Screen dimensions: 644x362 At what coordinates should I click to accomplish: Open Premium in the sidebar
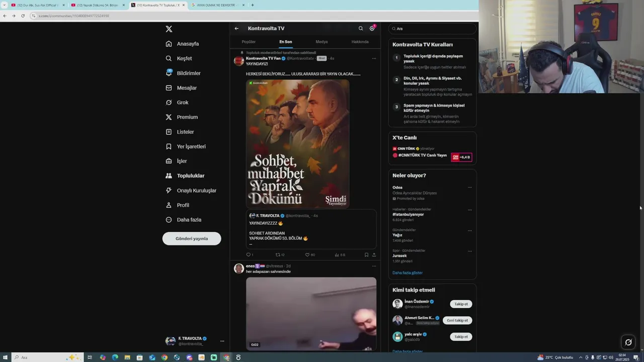[182, 117]
